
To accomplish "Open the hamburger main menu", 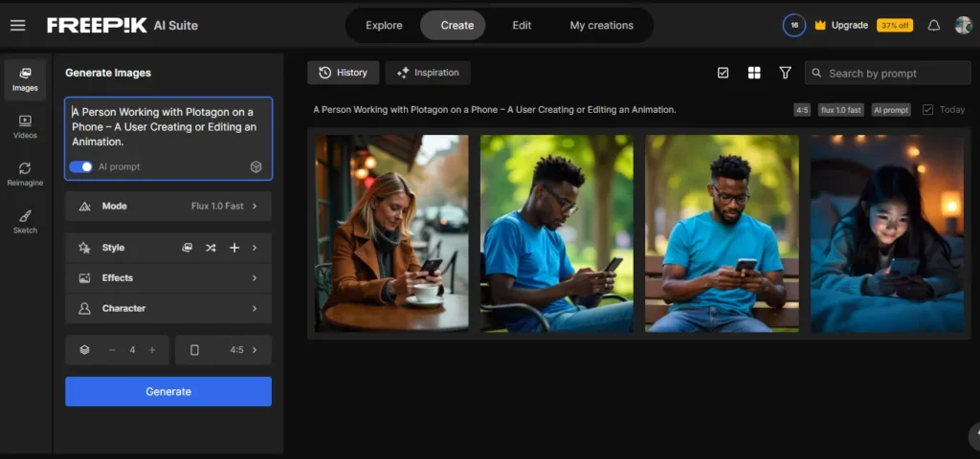I will [17, 26].
